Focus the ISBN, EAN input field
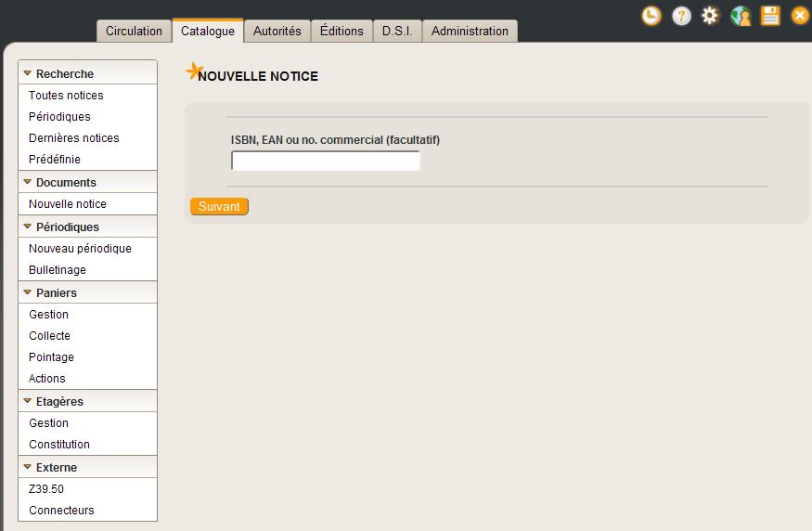This screenshot has width=812, height=531. [325, 161]
